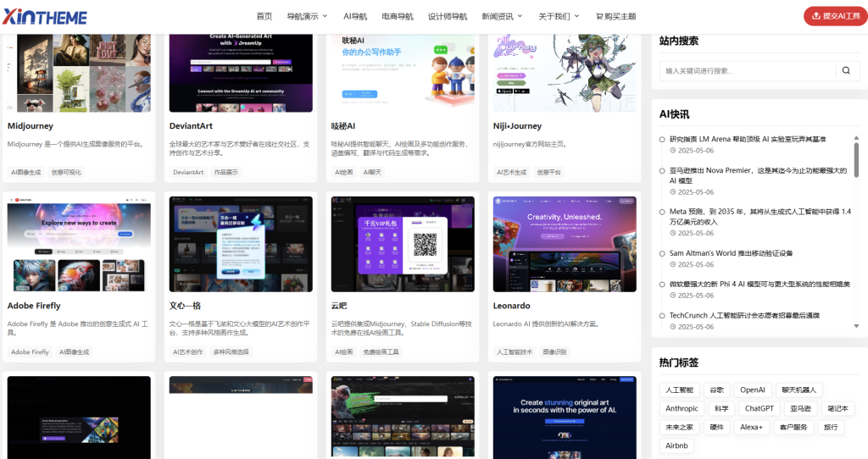Open the Nova Premier news headline
Screen dimensions: 868x459
[x=758, y=175]
